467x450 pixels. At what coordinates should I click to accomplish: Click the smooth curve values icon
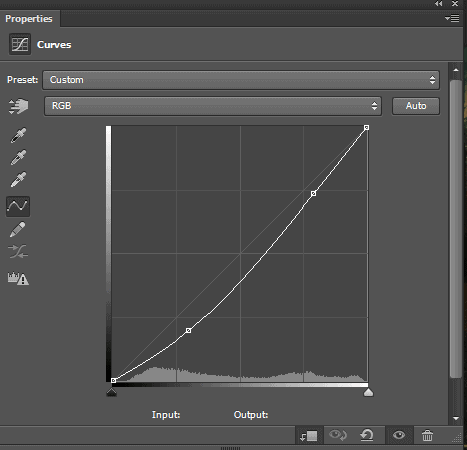click(x=18, y=252)
